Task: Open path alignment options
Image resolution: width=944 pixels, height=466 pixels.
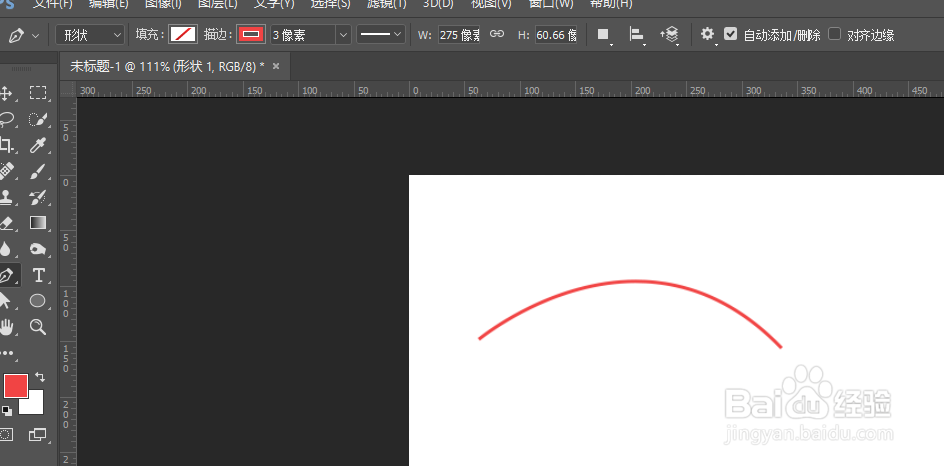Action: pyautogui.click(x=636, y=36)
